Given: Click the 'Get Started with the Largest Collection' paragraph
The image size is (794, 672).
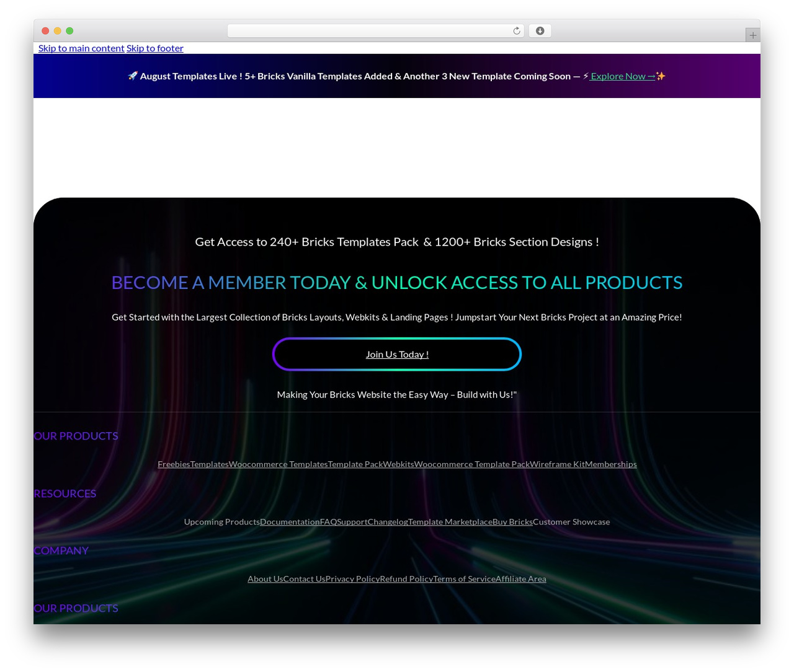Looking at the screenshot, I should tap(397, 317).
